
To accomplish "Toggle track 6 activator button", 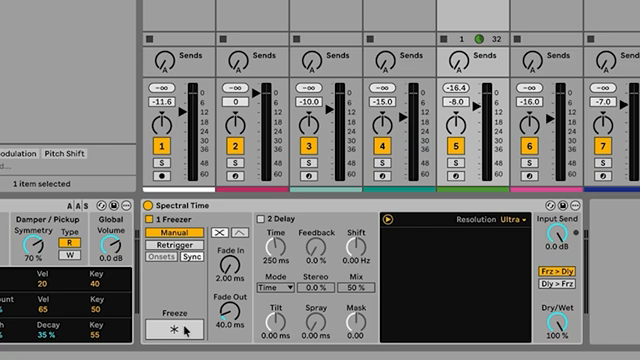I will [529, 146].
